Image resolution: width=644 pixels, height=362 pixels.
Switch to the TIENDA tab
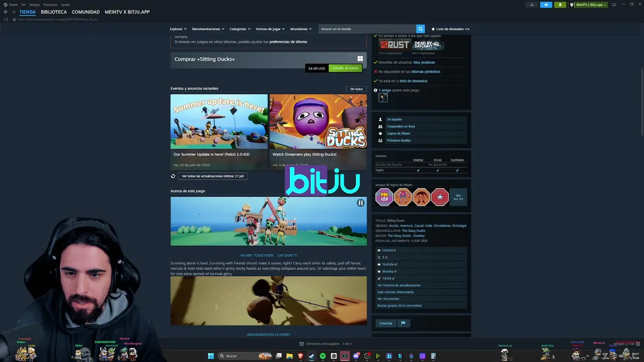(28, 12)
